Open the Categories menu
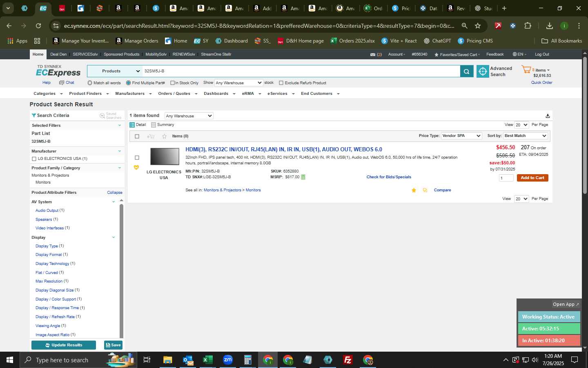The width and height of the screenshot is (588, 368). point(48,94)
